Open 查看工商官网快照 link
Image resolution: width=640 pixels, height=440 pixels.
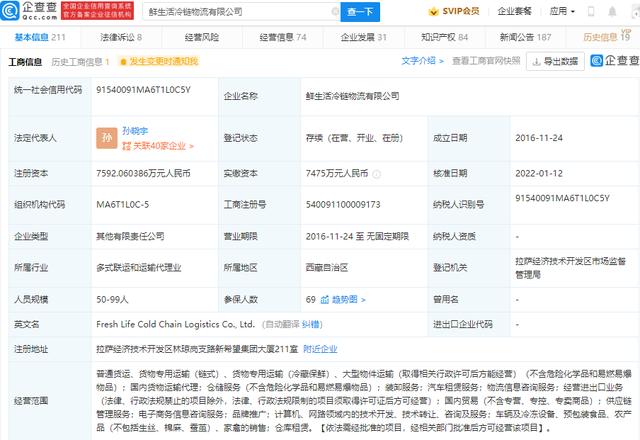(x=486, y=61)
